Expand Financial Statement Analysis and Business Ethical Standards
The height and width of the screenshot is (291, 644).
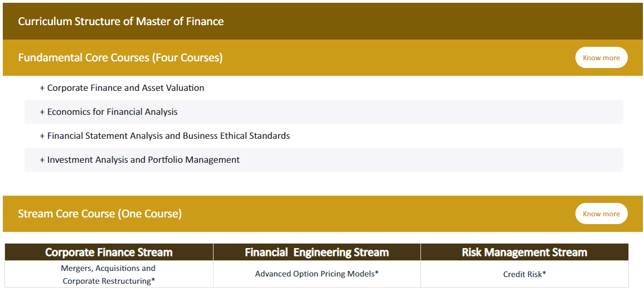323,135
